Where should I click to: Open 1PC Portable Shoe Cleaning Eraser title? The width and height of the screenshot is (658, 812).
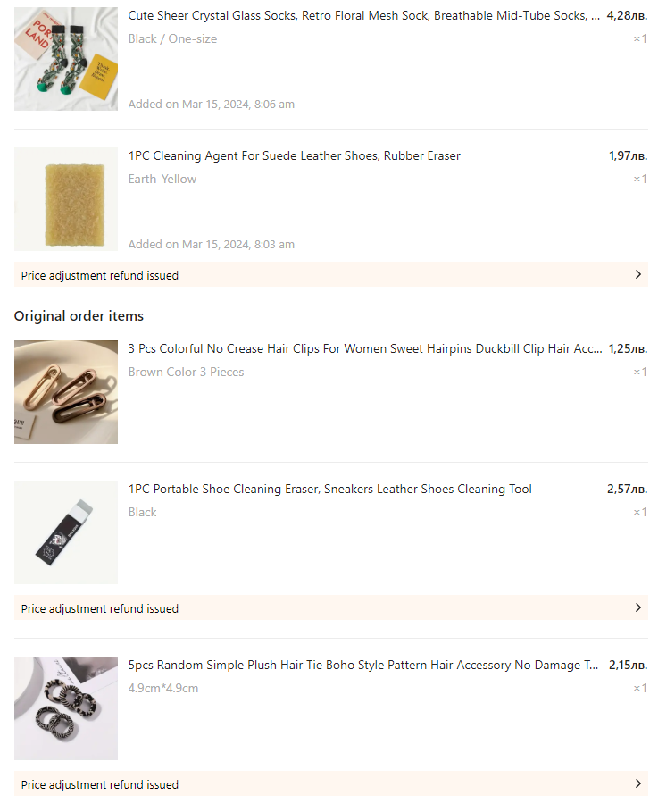329,490
